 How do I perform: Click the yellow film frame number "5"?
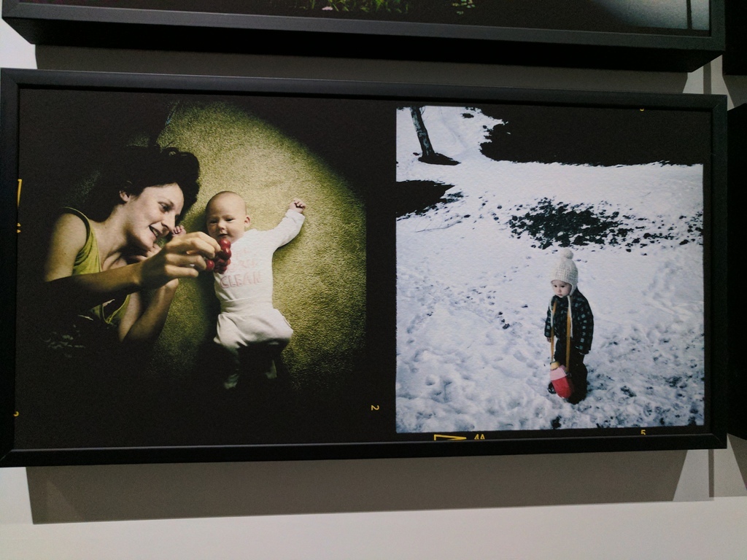(x=643, y=432)
